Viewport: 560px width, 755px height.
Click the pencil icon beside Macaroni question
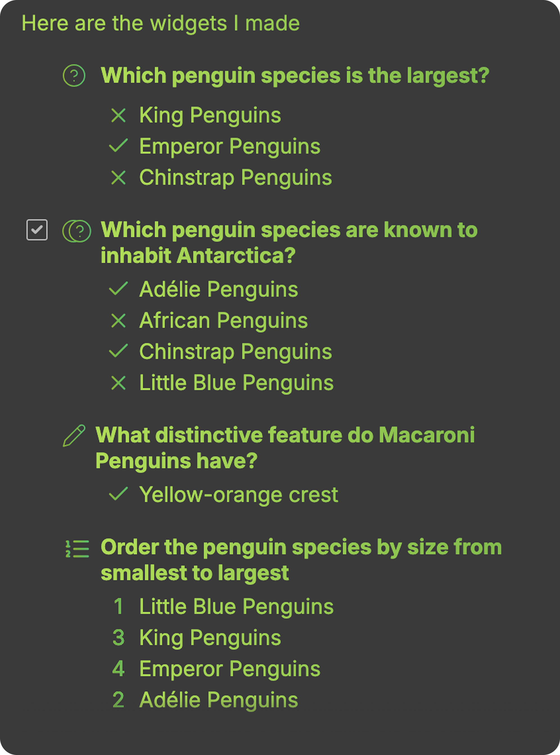[74, 435]
